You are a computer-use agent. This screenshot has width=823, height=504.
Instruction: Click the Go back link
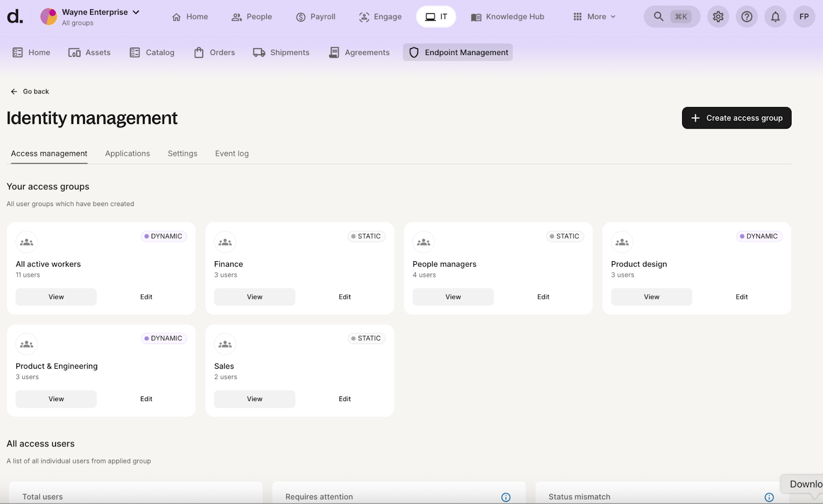coord(30,92)
